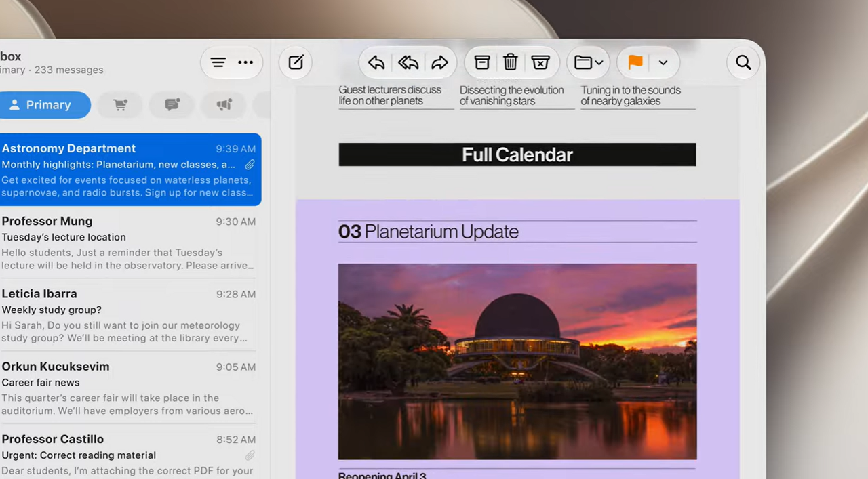
Task: Click the 'Career fair news' subject
Action: coord(41,382)
